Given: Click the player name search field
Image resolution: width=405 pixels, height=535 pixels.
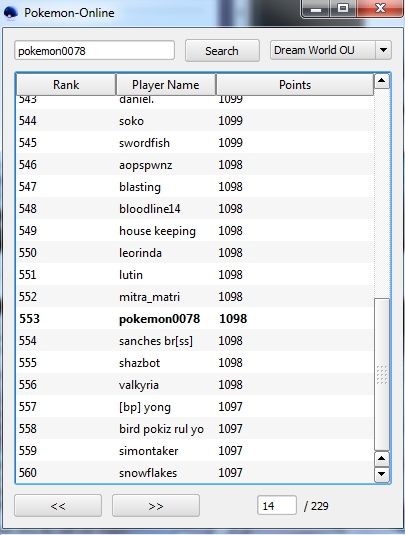Looking at the screenshot, I should pos(95,51).
